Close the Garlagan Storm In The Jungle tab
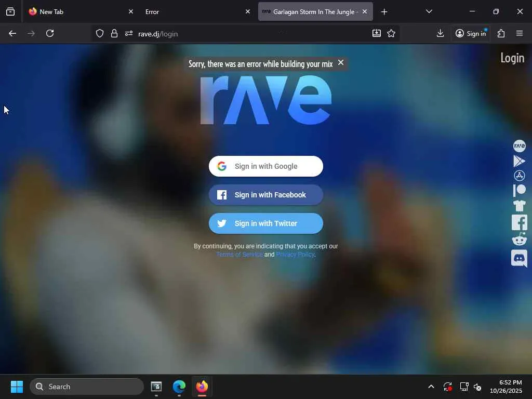The image size is (532, 399). (x=365, y=11)
